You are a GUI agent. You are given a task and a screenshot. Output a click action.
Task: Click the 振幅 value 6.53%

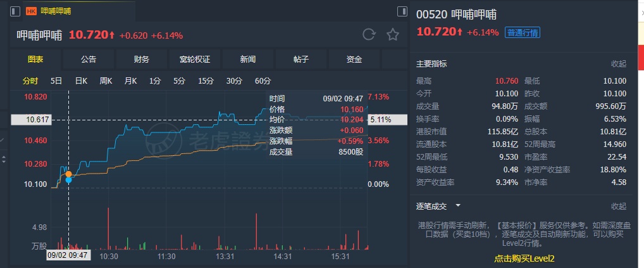[x=616, y=119]
